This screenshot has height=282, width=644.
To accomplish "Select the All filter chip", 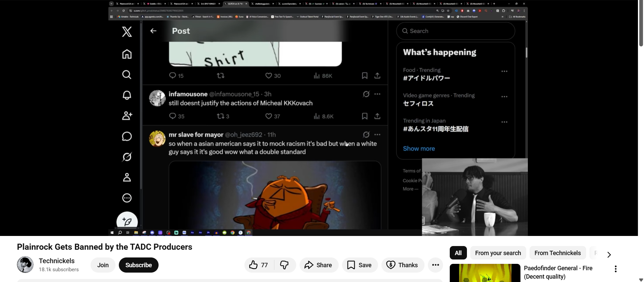I will [458, 253].
